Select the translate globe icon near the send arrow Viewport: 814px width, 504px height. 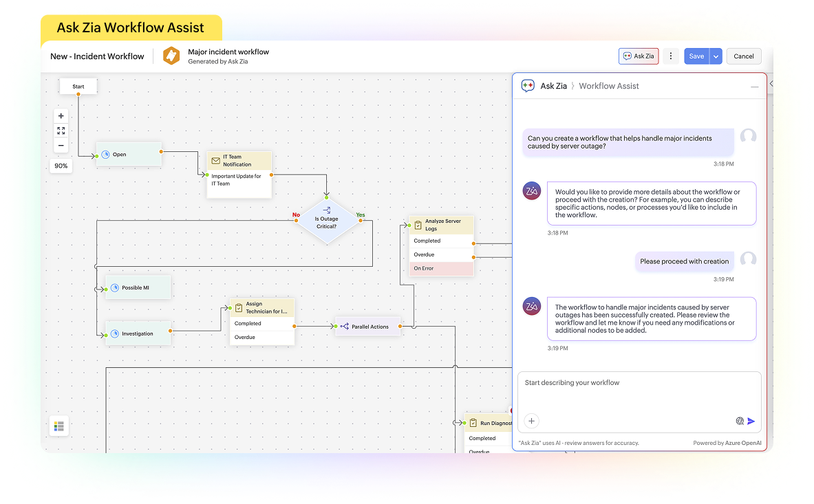739,421
